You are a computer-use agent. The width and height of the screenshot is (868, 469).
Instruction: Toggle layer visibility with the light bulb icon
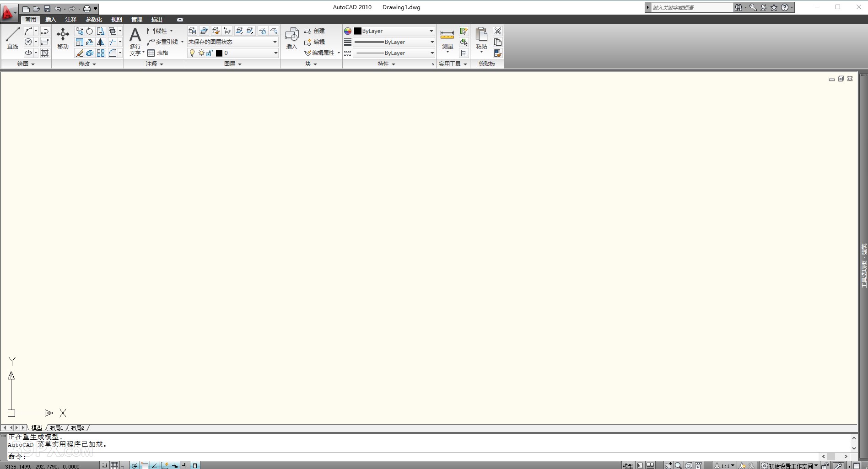point(191,53)
